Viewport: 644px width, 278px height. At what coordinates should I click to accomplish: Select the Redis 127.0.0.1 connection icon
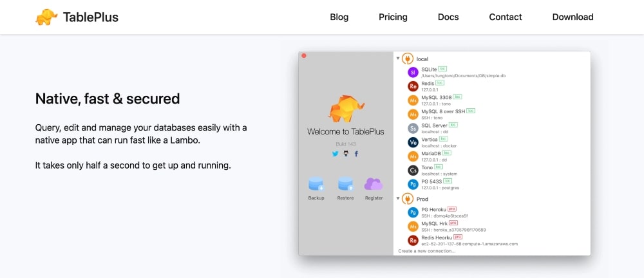[x=413, y=86]
